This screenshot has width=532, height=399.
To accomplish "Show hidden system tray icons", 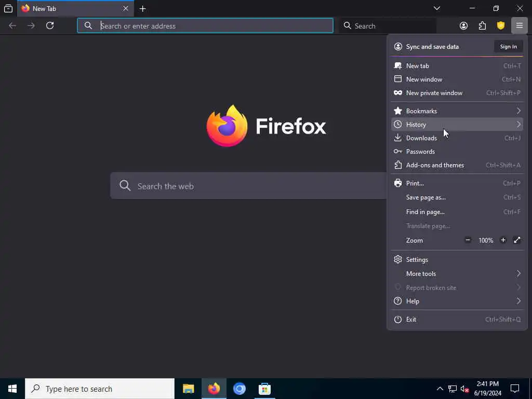I will pos(440,389).
